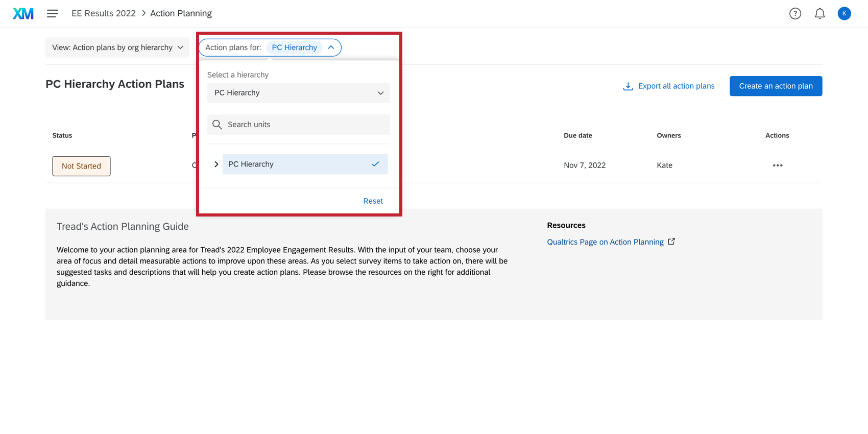
Task: Open the help question mark icon
Action: tap(795, 14)
